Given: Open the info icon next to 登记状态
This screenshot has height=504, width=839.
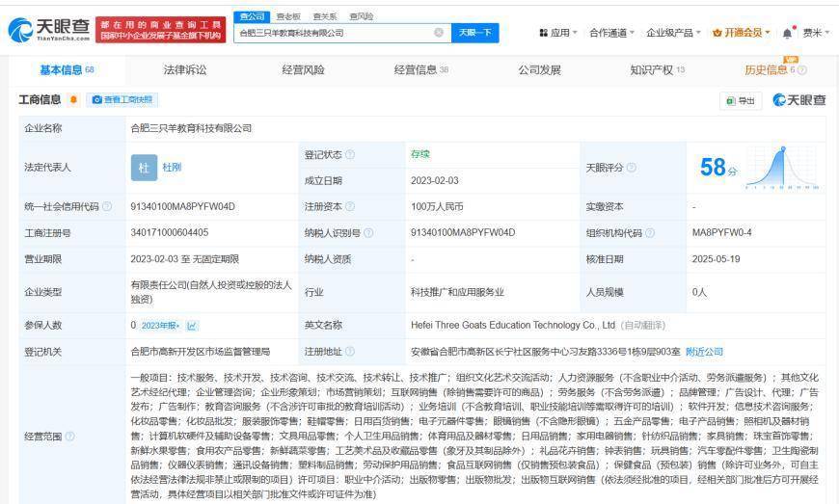Looking at the screenshot, I should (350, 154).
